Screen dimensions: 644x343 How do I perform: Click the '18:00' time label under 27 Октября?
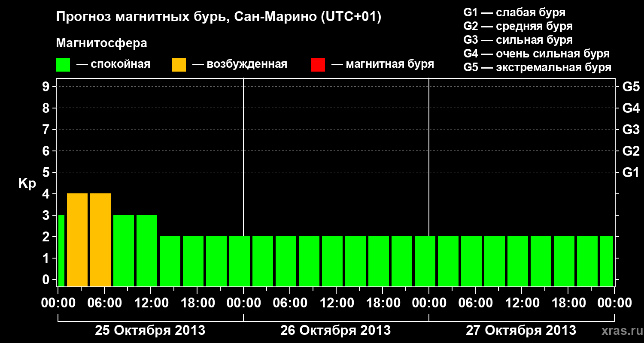click(568, 303)
